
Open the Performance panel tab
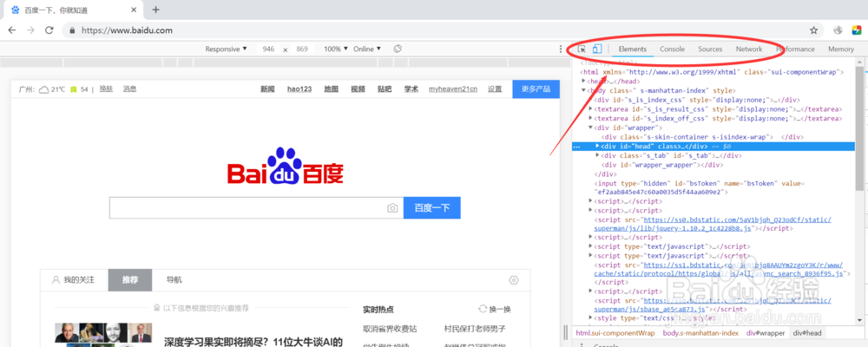pos(795,49)
